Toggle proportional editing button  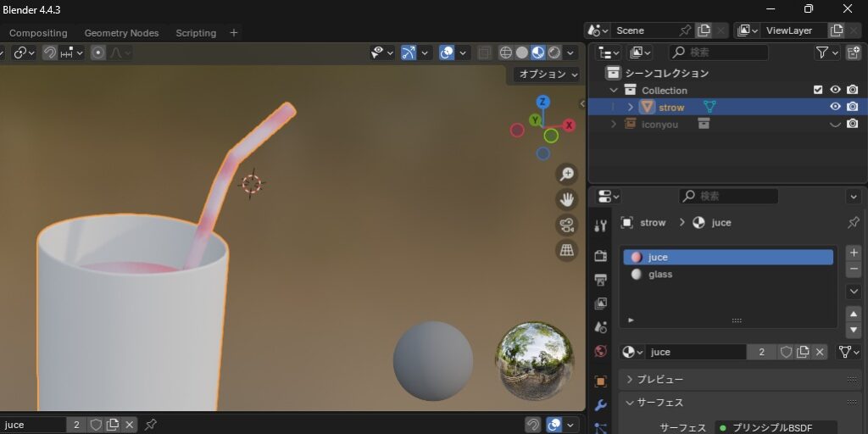pyautogui.click(x=98, y=53)
